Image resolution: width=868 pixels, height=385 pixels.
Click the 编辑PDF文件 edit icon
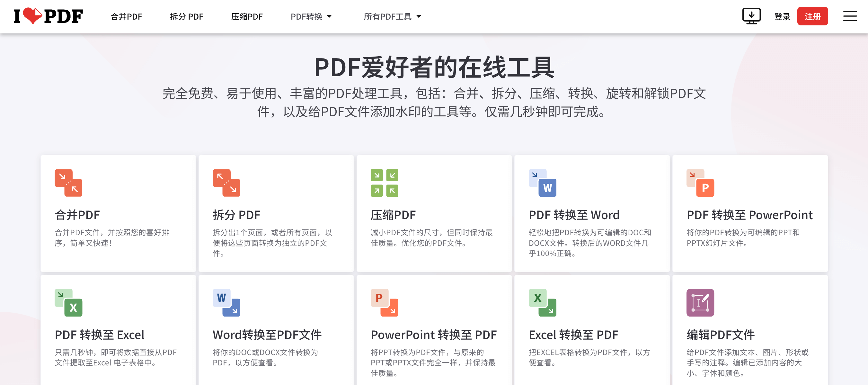(x=700, y=302)
